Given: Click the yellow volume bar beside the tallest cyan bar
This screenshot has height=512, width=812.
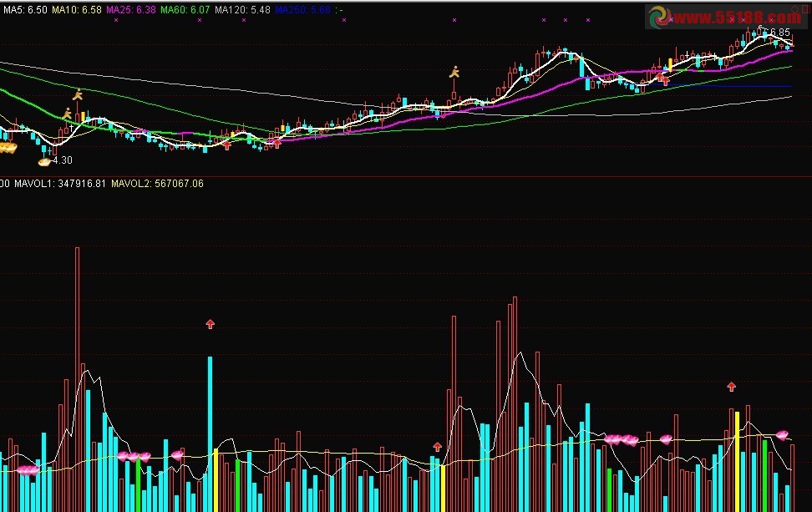Looking at the screenshot, I should pos(216,480).
